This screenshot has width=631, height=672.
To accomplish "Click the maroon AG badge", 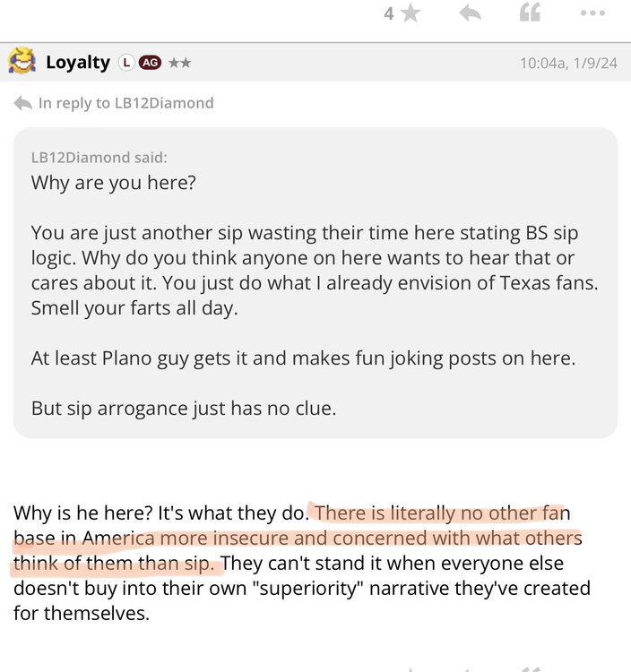I will tap(150, 63).
